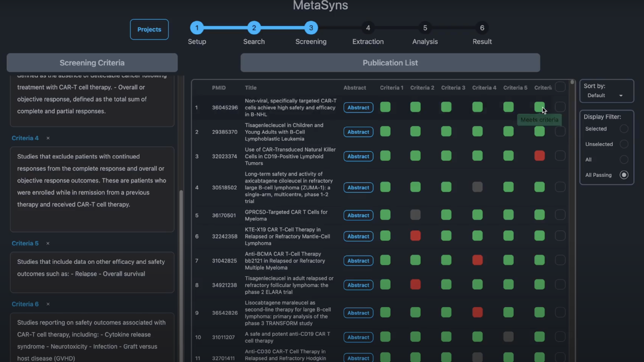The width and height of the screenshot is (644, 362).
Task: Select publication checkbox for PMID 36045296
Action: 560,107
